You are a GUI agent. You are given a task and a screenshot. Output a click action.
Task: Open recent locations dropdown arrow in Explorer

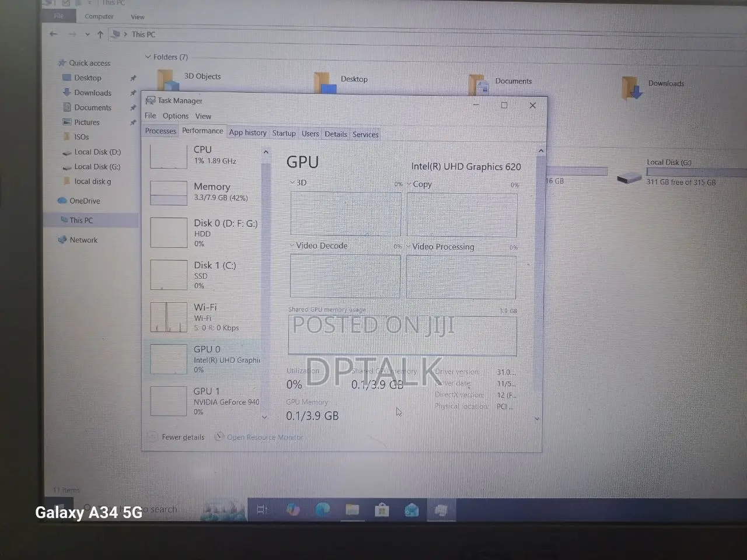tap(88, 34)
